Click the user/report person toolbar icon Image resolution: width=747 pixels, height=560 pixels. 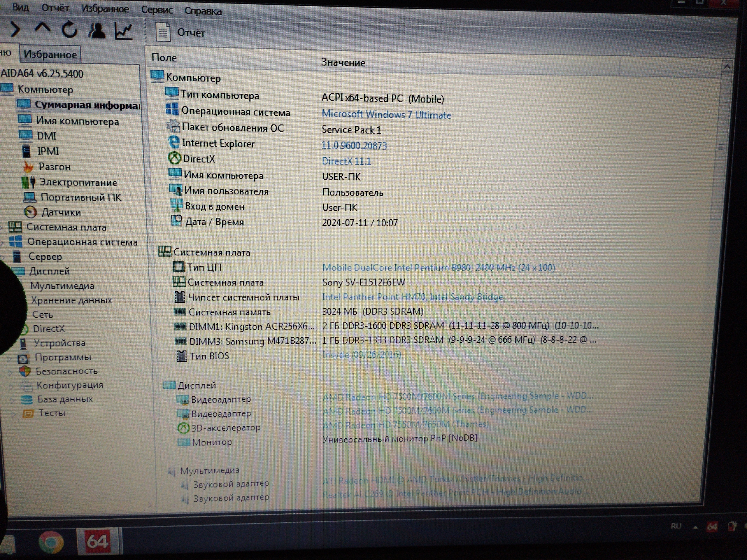tap(96, 30)
